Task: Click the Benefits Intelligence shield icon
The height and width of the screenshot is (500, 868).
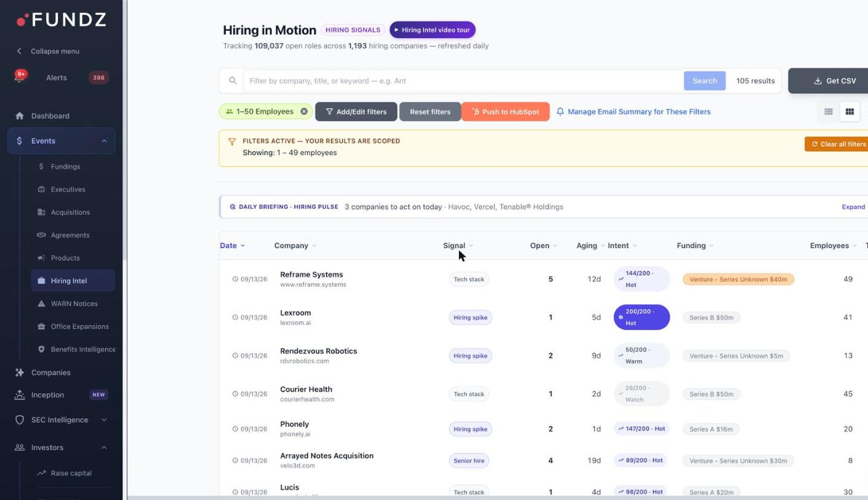Action: coord(41,349)
